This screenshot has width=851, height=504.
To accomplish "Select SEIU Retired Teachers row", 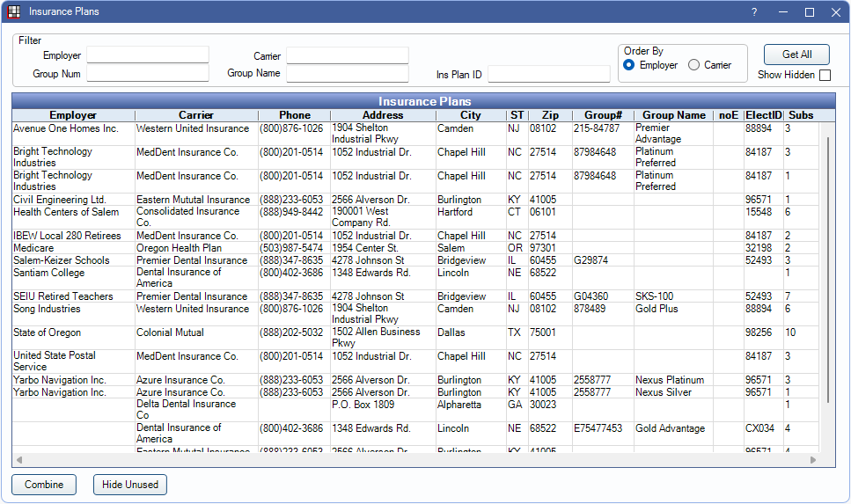I will tap(415, 296).
